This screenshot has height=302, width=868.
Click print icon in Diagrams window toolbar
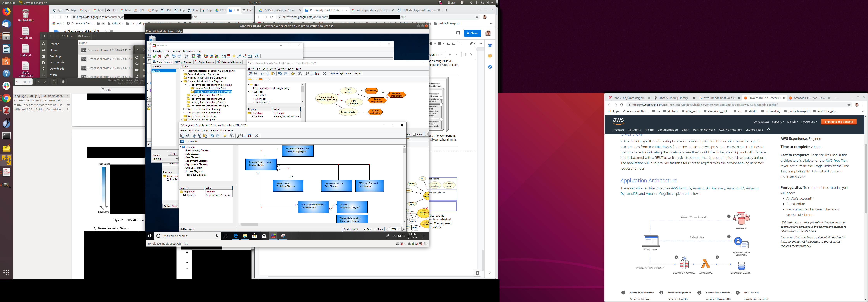coord(188,136)
